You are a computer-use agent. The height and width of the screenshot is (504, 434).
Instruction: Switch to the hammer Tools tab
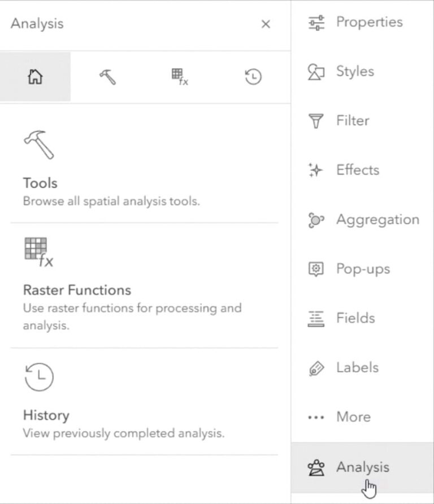click(107, 77)
